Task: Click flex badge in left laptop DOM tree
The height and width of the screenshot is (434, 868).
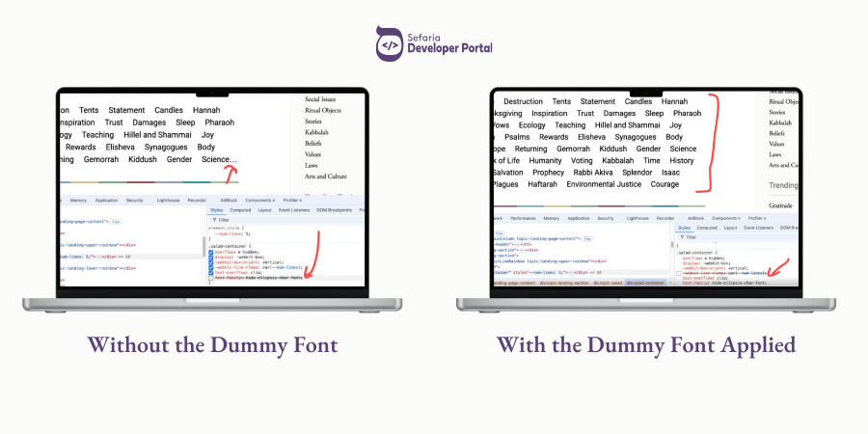Action: coord(116,222)
